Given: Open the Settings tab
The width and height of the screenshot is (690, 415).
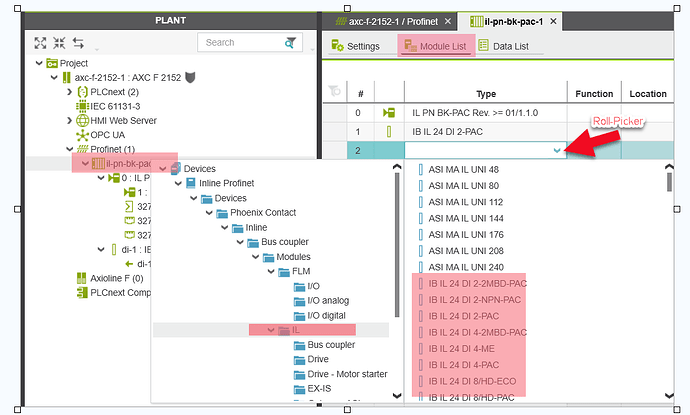Looking at the screenshot, I should tap(355, 46).
